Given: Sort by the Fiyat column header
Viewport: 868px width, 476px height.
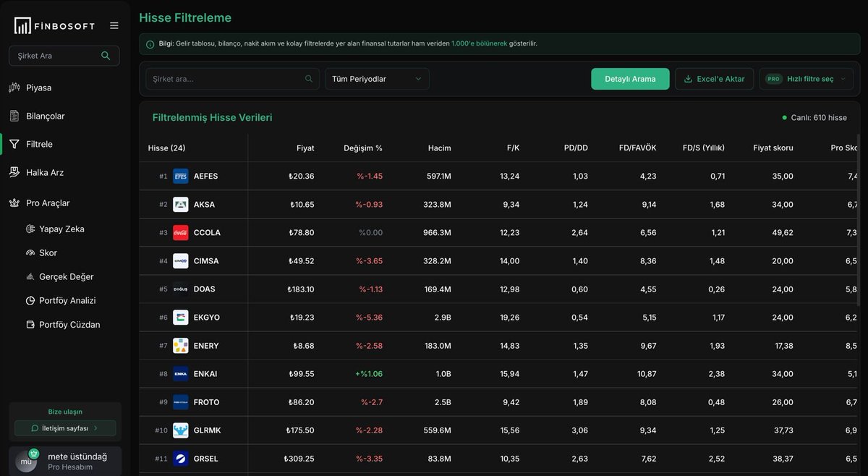Looking at the screenshot, I should [305, 148].
